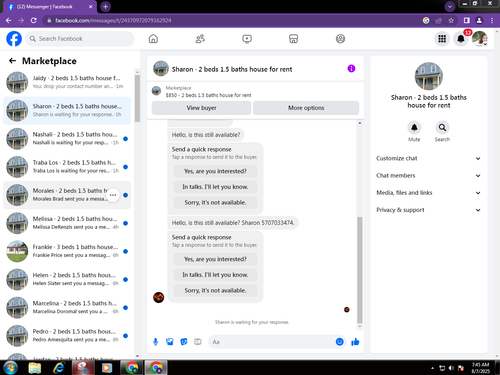Image resolution: width=500 pixels, height=375 pixels.
Task: Expand the Chat members section
Action: (x=428, y=176)
